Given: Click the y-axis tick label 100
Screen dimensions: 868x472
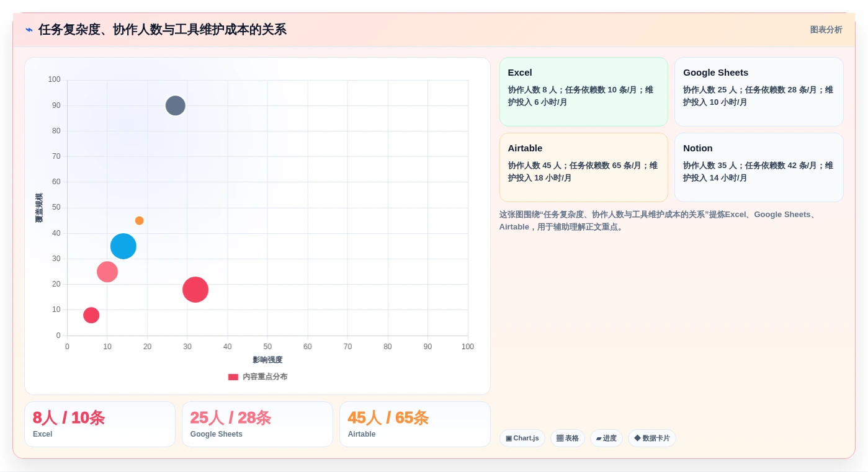Looking at the screenshot, I should (x=55, y=79).
